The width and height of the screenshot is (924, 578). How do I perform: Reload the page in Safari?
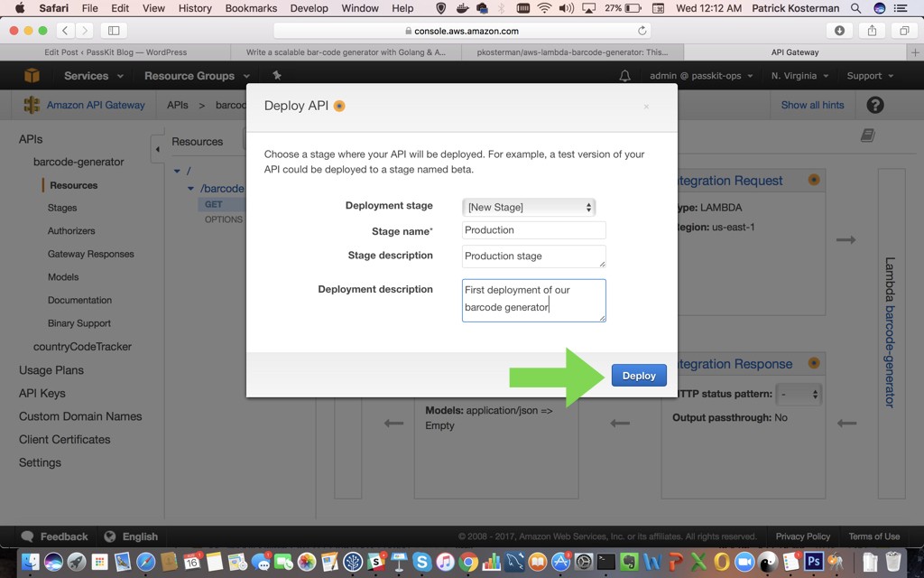(x=642, y=31)
